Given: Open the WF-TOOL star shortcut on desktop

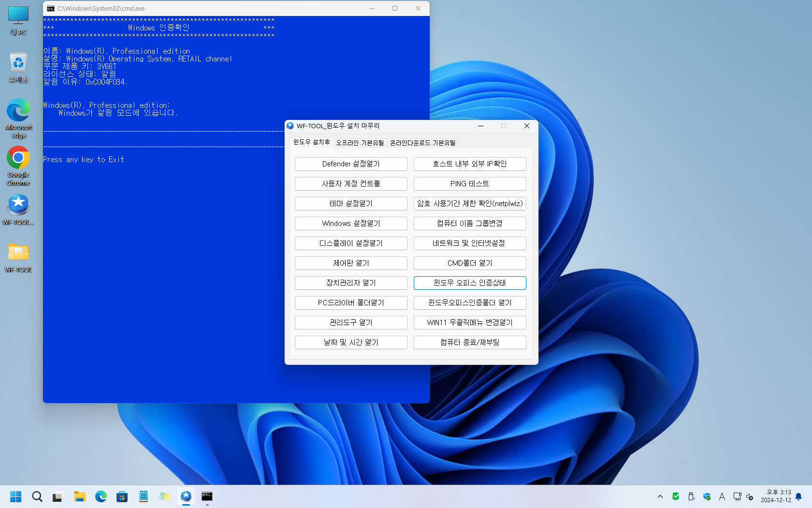Looking at the screenshot, I should click(18, 209).
